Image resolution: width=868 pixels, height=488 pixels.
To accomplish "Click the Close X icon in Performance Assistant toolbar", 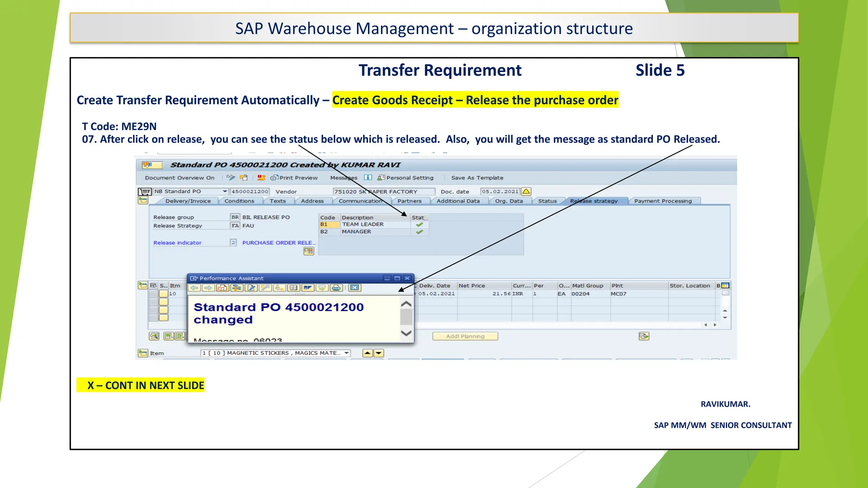I will (x=355, y=288).
